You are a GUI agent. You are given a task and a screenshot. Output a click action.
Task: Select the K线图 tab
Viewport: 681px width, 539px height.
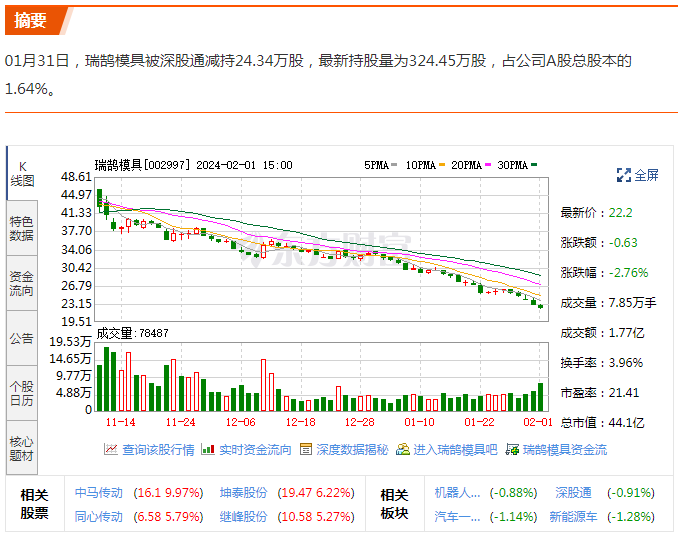[22, 173]
